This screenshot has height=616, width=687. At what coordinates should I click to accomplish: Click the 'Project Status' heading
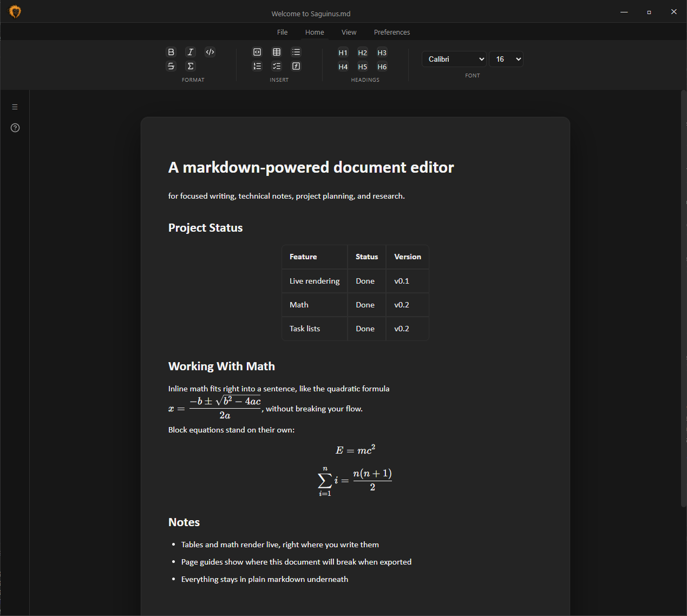point(206,228)
